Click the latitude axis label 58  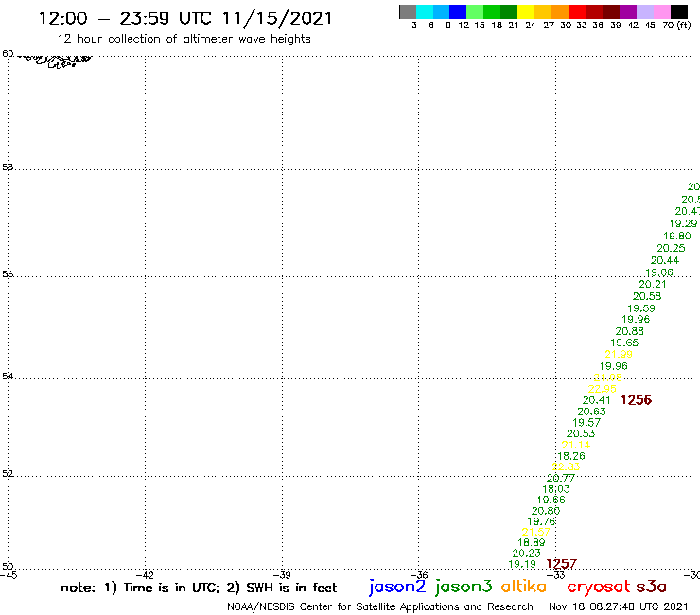pos(8,167)
